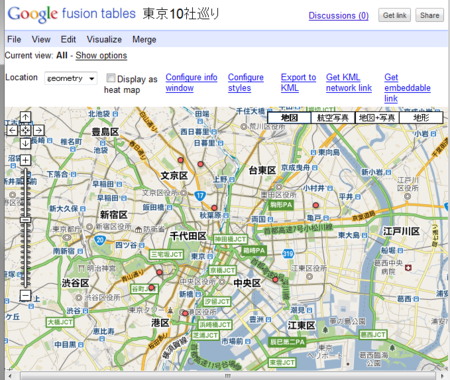
Task: Zoom in with the plus button
Action: (25, 160)
